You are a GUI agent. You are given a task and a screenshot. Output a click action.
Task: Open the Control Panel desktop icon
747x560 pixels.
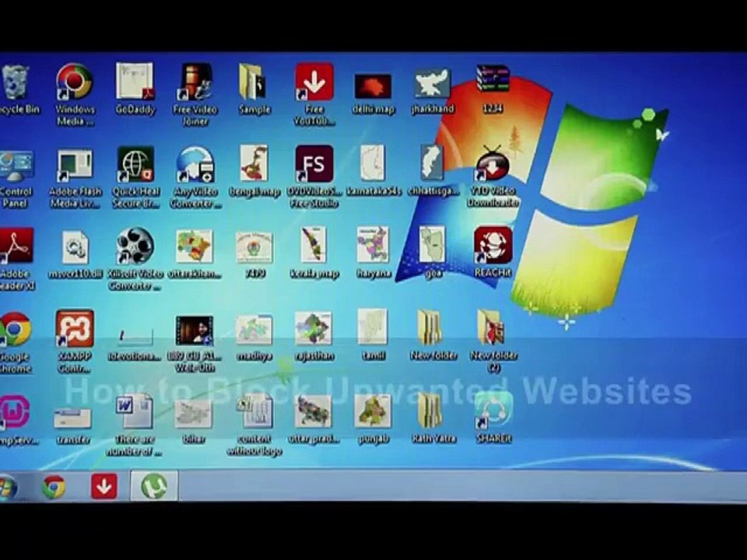[16, 166]
